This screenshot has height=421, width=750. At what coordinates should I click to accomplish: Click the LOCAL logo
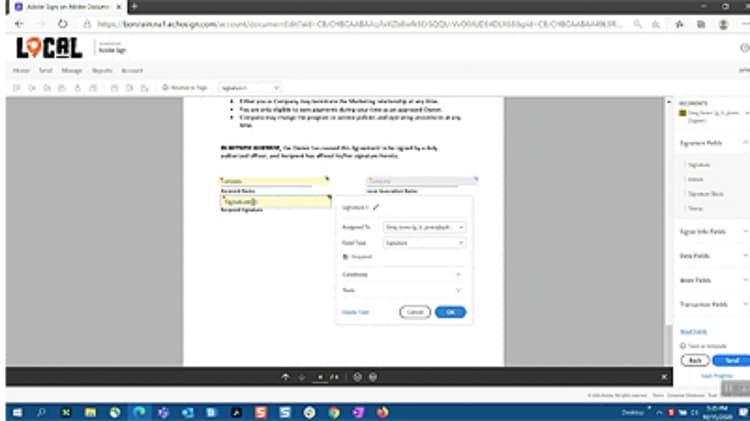(x=49, y=48)
